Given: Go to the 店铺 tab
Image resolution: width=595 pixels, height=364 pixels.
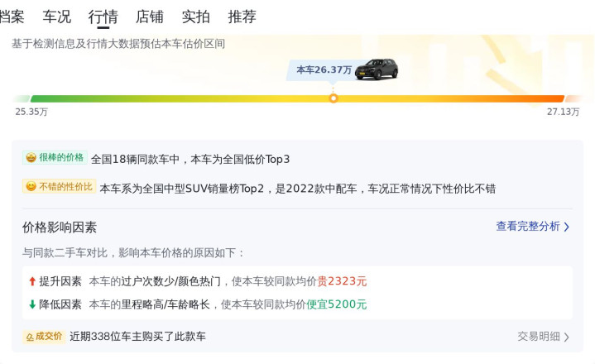Looking at the screenshot, I should [x=149, y=17].
